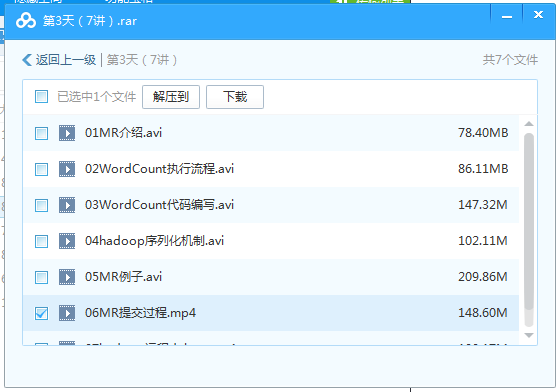Click video icon for 04hadoop序列化机制.avi
This screenshot has height=392, width=556.
tap(67, 241)
